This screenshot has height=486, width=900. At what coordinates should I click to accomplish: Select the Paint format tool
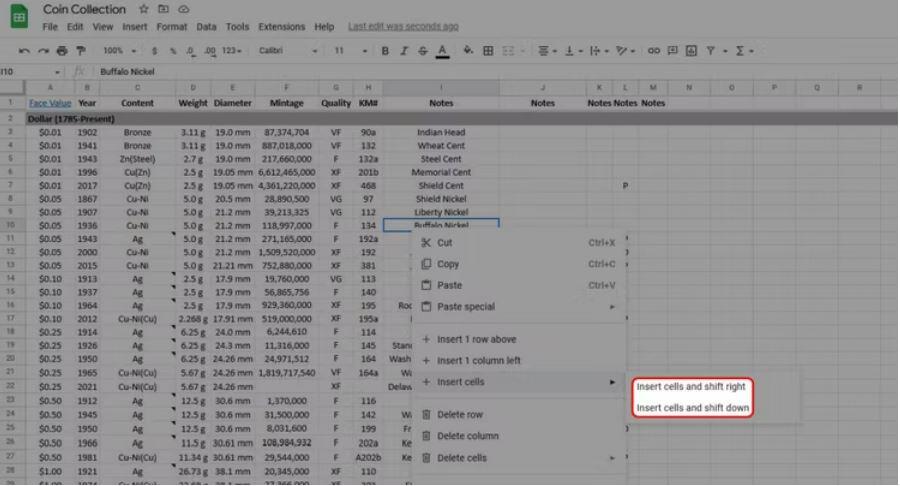pyautogui.click(x=80, y=50)
